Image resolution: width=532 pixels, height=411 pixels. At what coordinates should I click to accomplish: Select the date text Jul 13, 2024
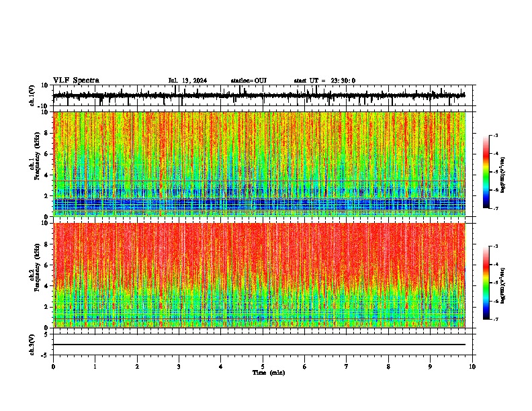[x=187, y=81]
